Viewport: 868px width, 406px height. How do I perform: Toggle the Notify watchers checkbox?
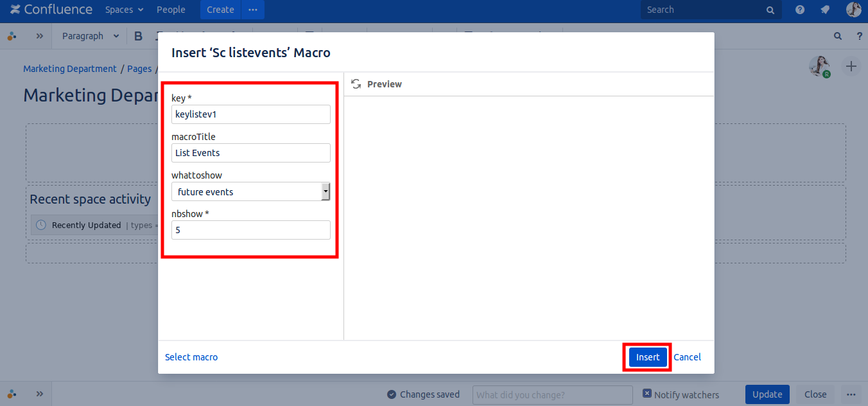647,394
